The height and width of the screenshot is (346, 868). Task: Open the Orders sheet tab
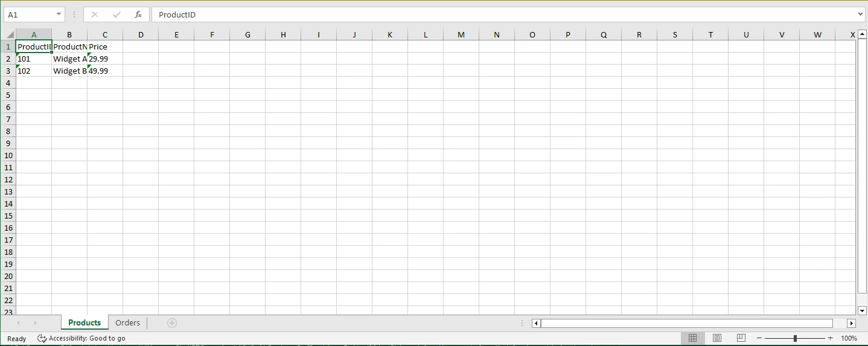pos(127,323)
